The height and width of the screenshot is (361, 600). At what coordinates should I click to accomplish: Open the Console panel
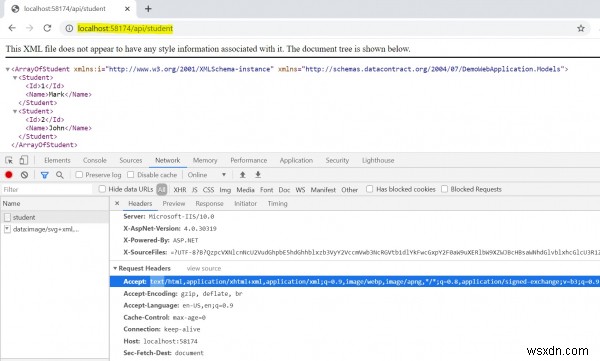click(95, 160)
